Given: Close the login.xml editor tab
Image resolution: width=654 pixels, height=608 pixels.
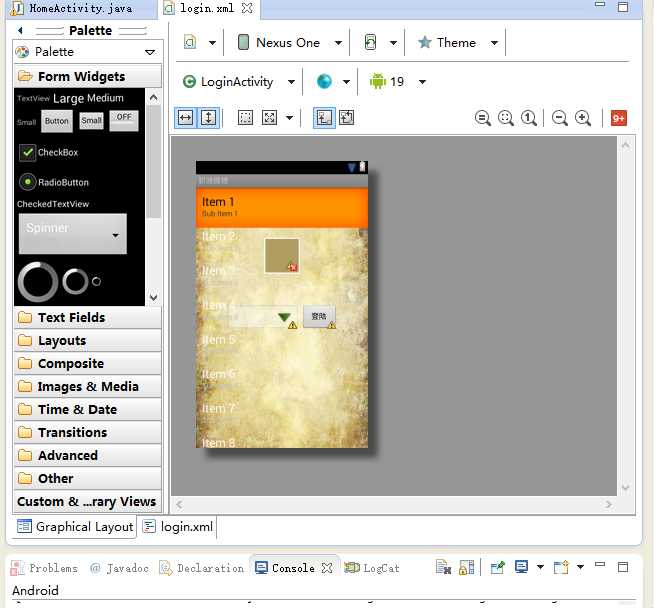Looking at the screenshot, I should coord(247,8).
